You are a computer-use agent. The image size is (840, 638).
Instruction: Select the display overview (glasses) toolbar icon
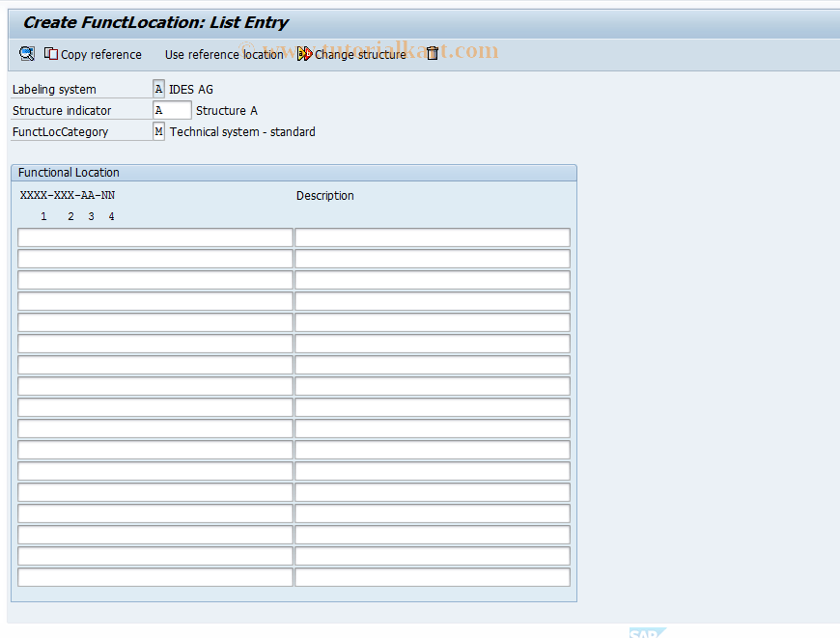[x=26, y=54]
